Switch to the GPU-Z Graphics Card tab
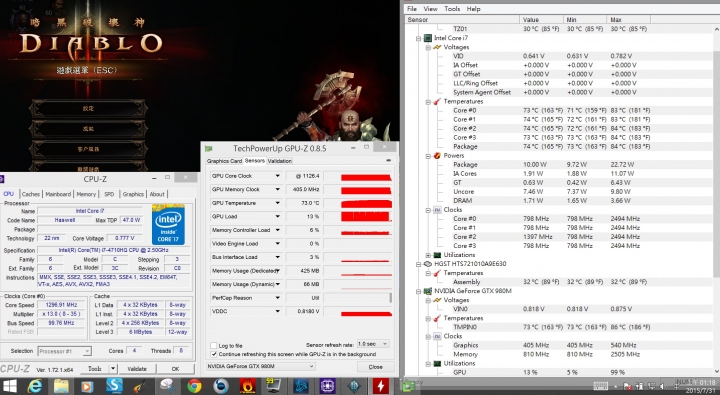Screen dimensions: 720x395 point(224,161)
